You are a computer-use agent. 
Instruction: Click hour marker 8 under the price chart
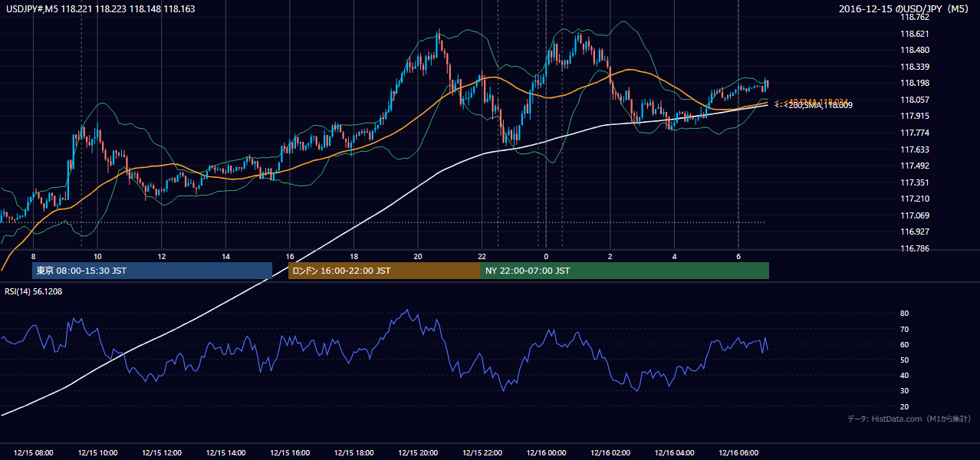tap(33, 255)
